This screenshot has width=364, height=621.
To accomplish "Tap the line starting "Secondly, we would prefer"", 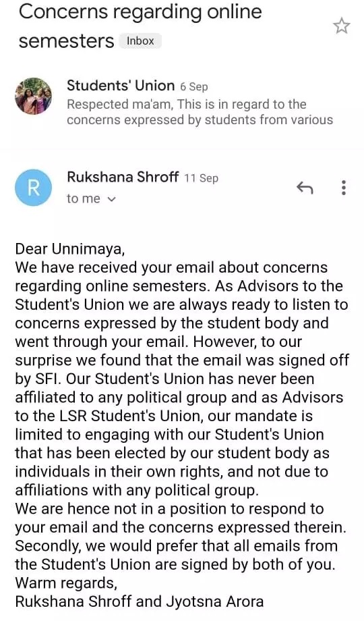I will point(177,546).
